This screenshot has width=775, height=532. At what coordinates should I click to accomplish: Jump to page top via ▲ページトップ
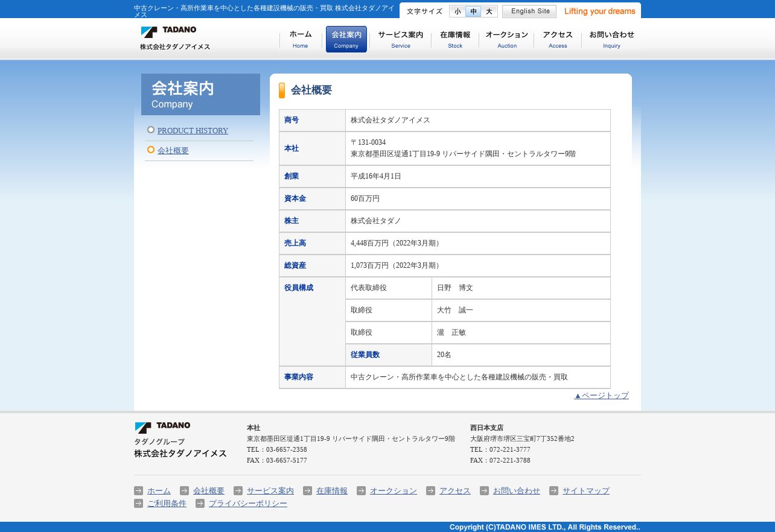click(601, 396)
